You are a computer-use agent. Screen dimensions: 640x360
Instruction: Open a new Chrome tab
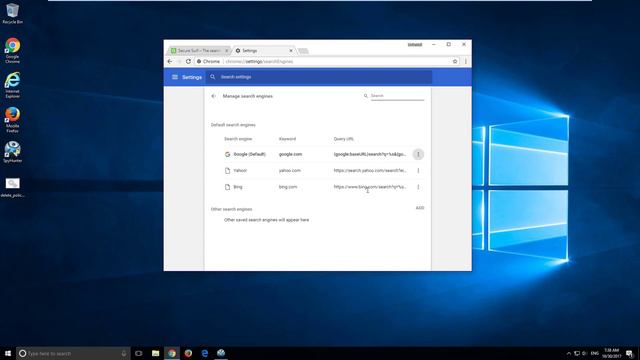[303, 51]
